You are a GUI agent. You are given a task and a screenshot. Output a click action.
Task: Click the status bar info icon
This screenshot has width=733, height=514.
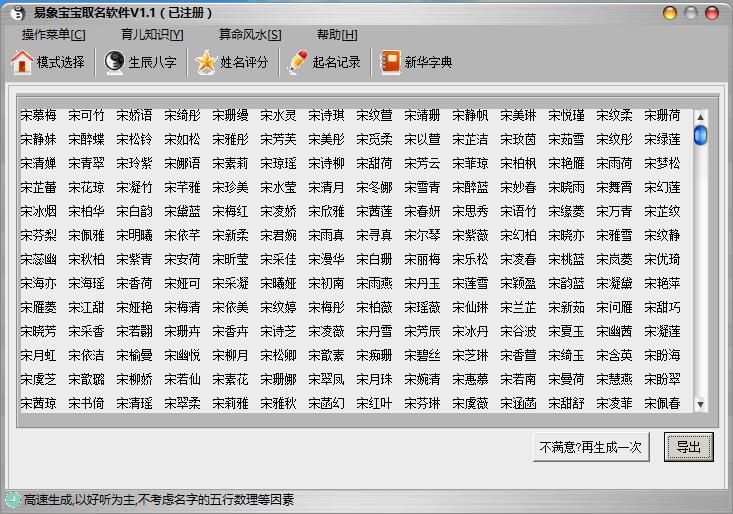(x=12, y=499)
